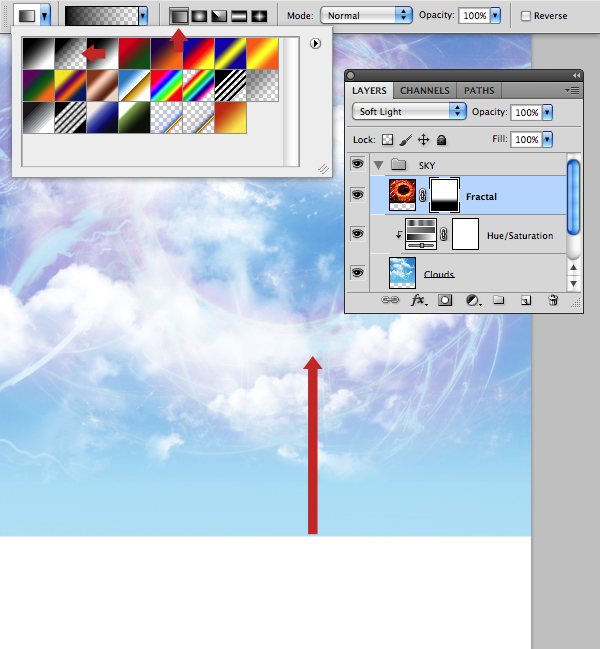Choose the Orange, Yellow, Orange gradient swatch
Screen dimensions: 600x649
263,54
